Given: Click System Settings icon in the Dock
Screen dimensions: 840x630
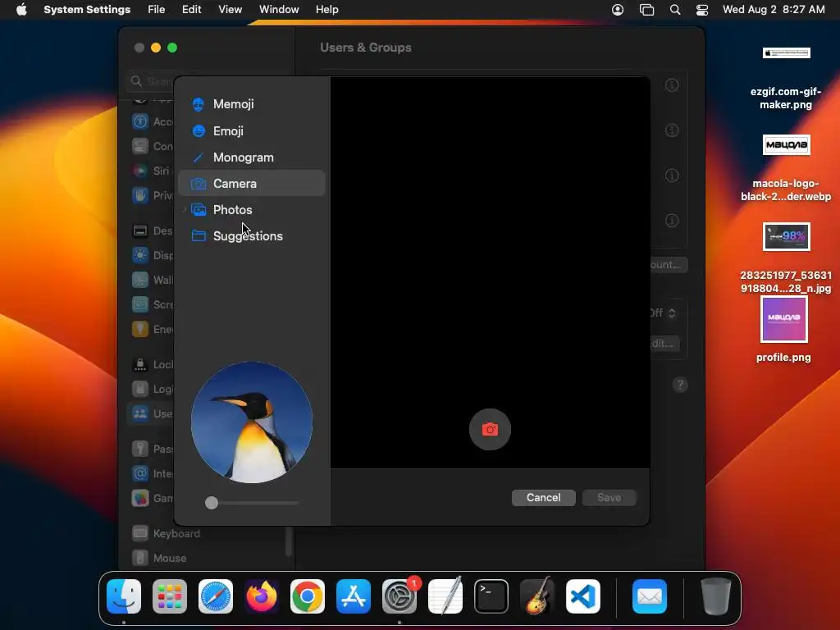Looking at the screenshot, I should click(399, 596).
